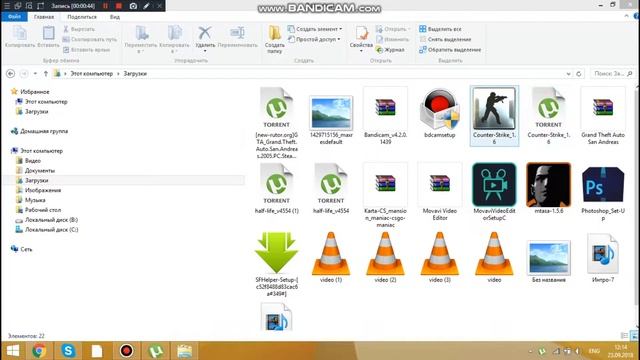This screenshot has height=360, width=640.
Task: Open Сеть in the navigation pane
Action: click(26, 249)
